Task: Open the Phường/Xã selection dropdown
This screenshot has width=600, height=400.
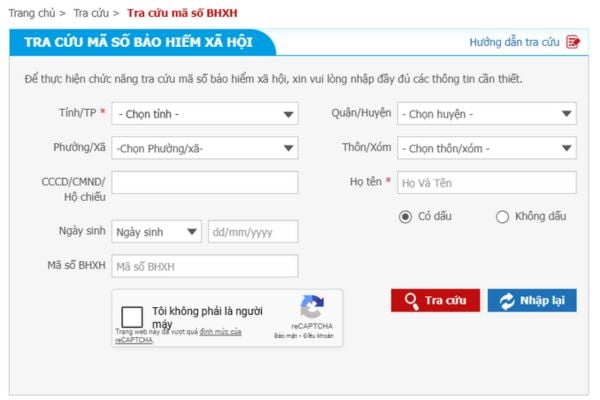Action: pyautogui.click(x=205, y=149)
